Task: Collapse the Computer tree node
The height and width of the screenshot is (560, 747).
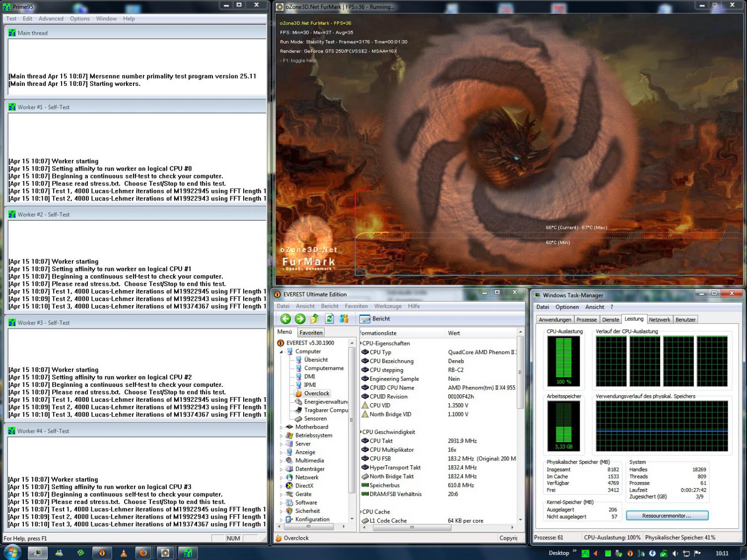Action: [x=281, y=352]
